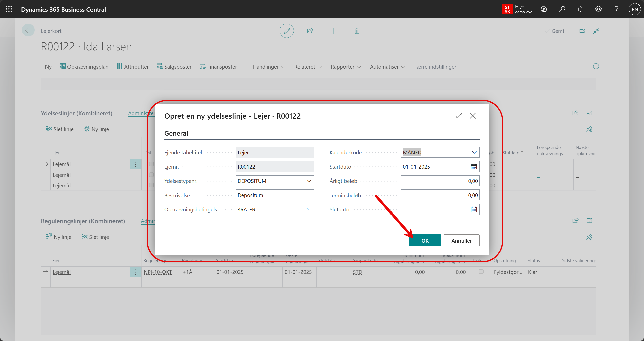This screenshot has height=341, width=644.
Task: Open the Slutdato calendar picker
Action: pyautogui.click(x=474, y=209)
